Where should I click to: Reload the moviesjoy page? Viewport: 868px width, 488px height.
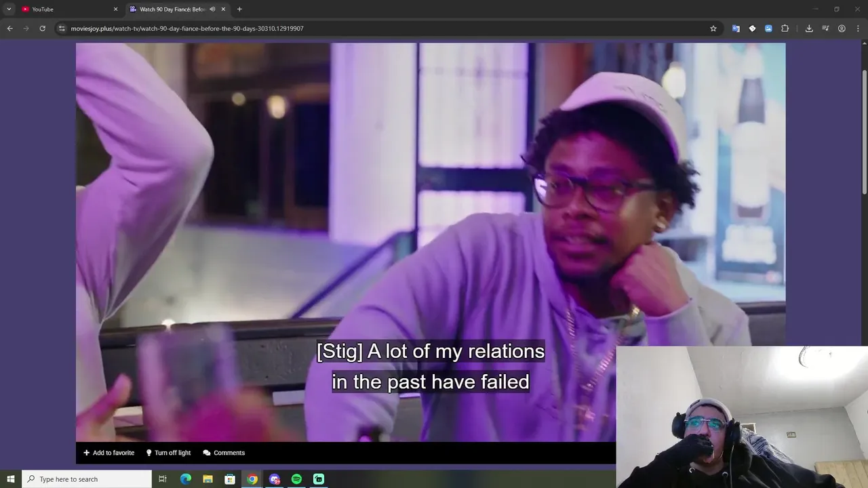pos(42,28)
